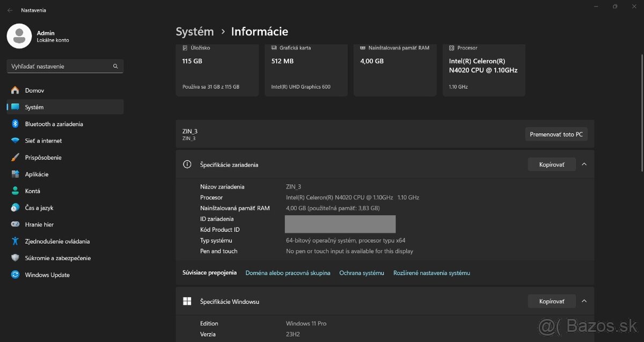Click Premenovať toto PC button
This screenshot has width=644, height=342.
coord(556,134)
